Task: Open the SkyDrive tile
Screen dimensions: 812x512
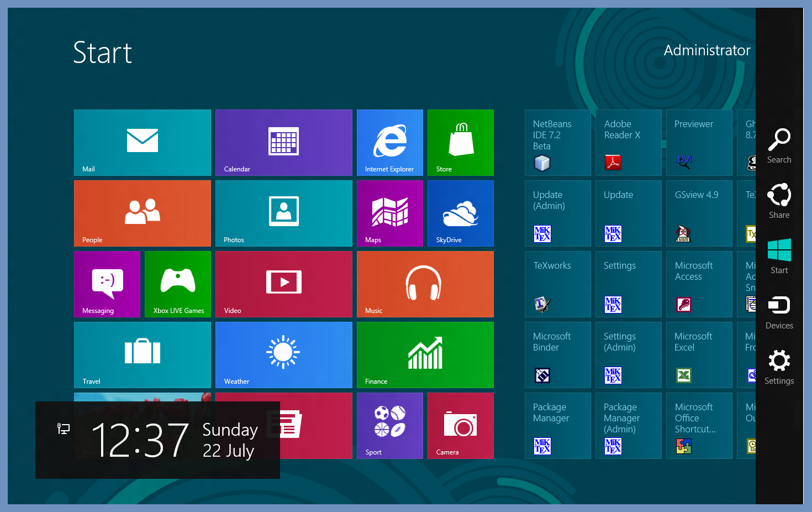Action: click(461, 213)
